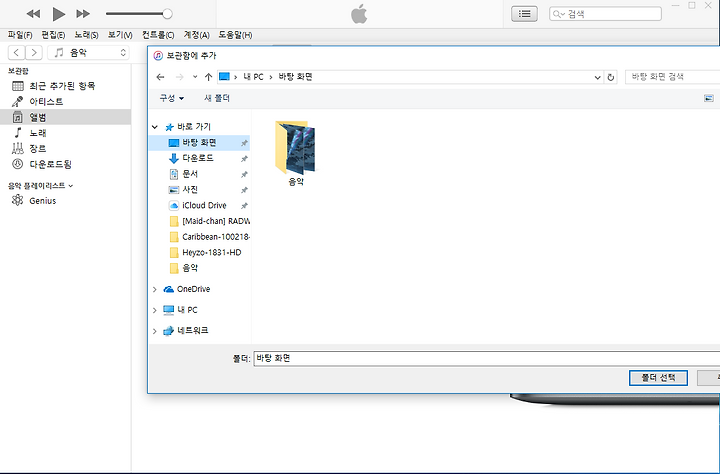The image size is (720, 474).
Task: Open the 편집(E) menu
Action: pyautogui.click(x=53, y=35)
